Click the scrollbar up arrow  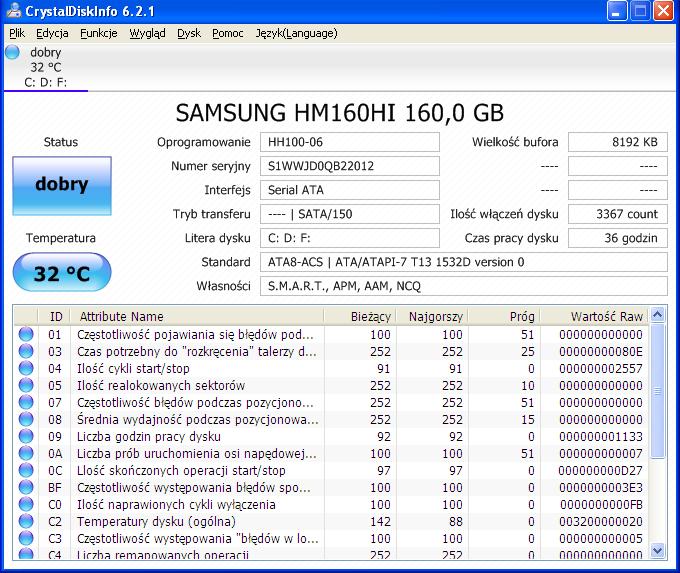click(x=657, y=314)
